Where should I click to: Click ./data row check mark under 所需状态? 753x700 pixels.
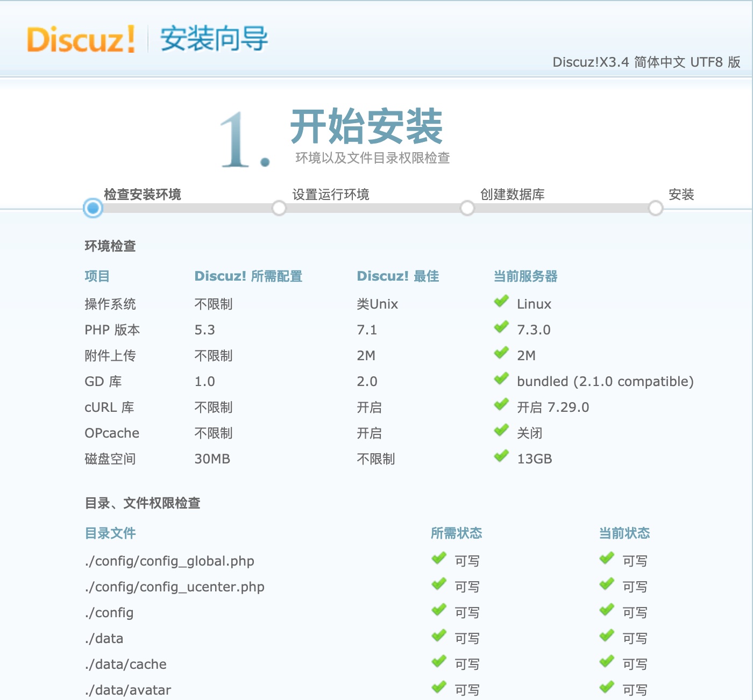coord(439,636)
